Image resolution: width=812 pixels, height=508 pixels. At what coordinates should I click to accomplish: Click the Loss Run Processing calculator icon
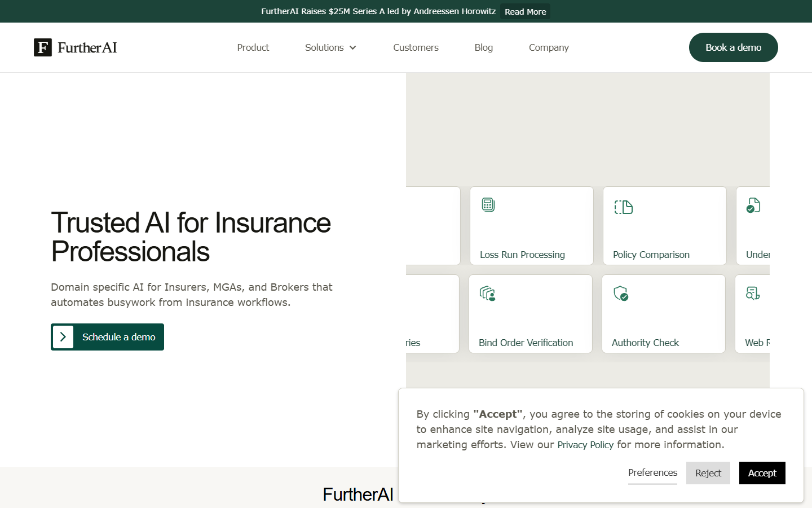(x=488, y=205)
